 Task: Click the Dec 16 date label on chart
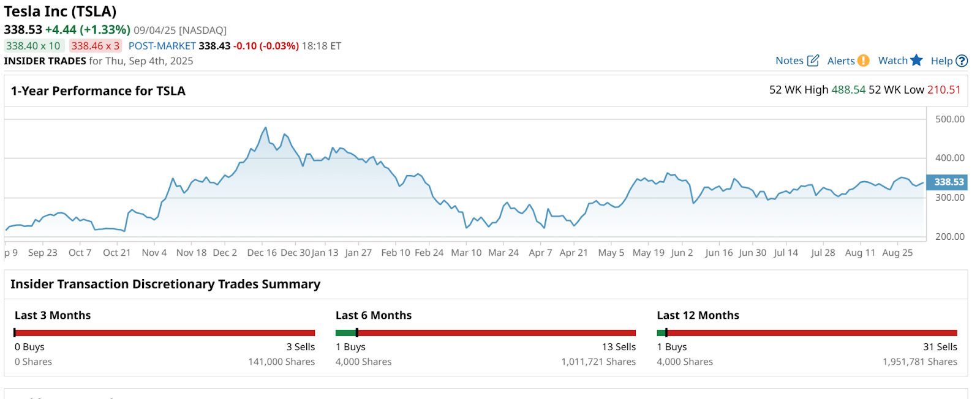click(262, 253)
